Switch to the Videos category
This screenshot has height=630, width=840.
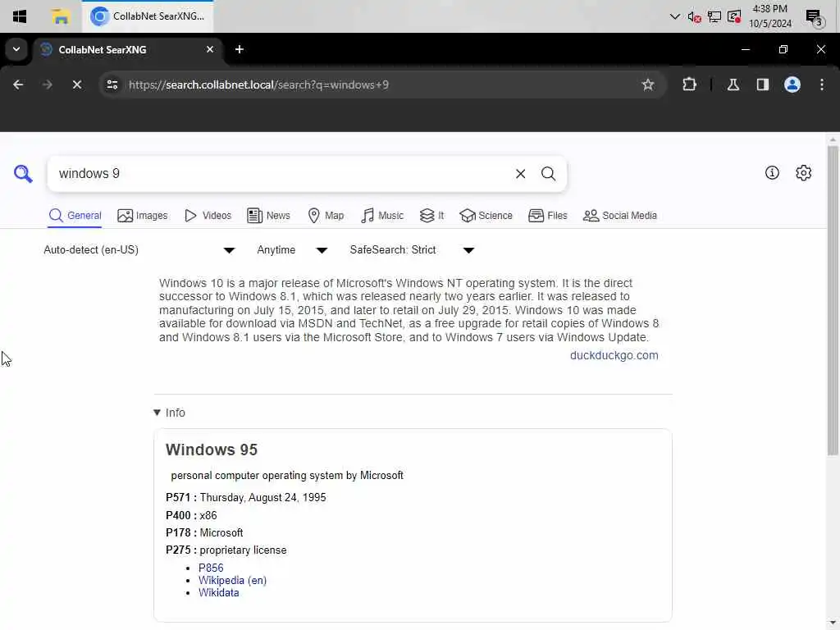click(x=208, y=216)
